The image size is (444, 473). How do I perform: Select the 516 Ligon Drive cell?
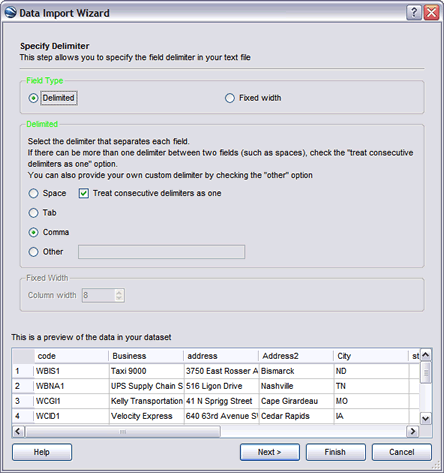click(221, 386)
